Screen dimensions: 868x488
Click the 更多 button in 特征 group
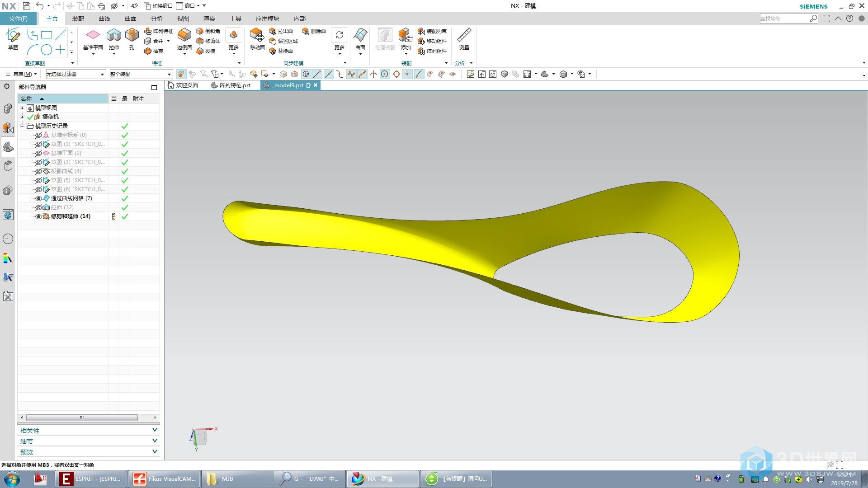[x=234, y=41]
